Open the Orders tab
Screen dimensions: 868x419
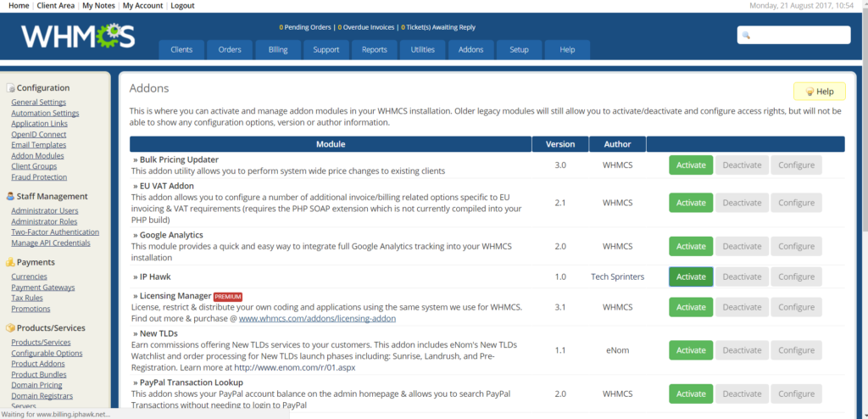(x=230, y=50)
